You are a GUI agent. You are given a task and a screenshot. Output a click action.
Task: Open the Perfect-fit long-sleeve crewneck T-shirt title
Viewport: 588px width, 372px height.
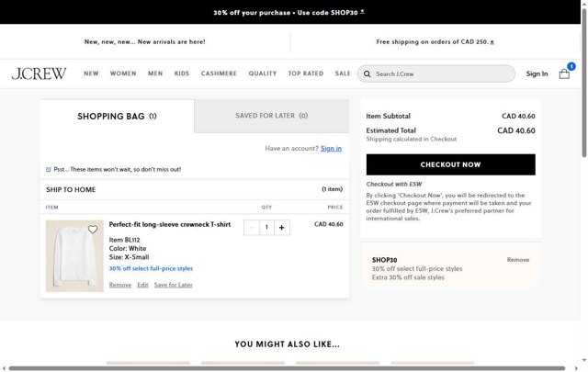click(x=170, y=224)
